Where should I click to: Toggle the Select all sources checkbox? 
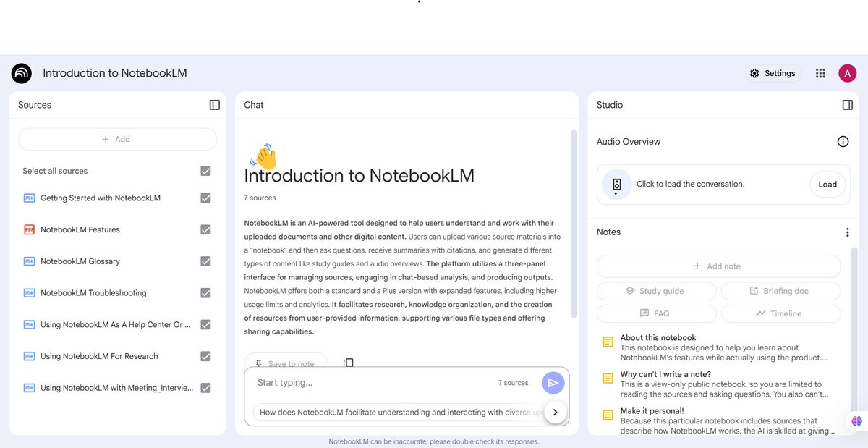[x=205, y=171]
